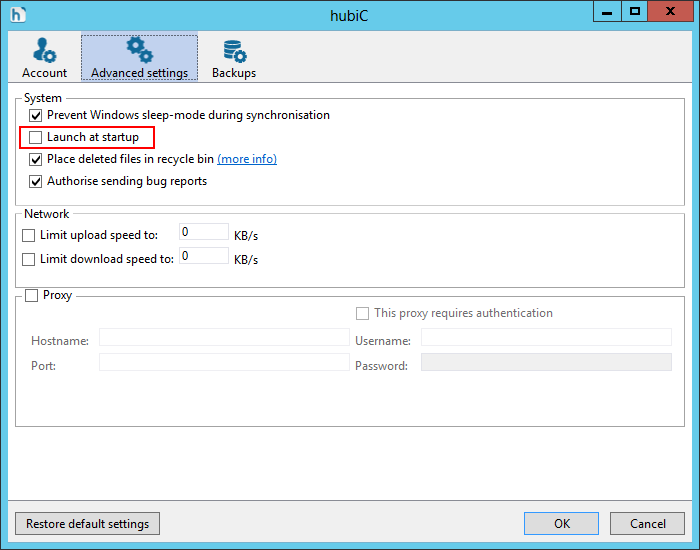This screenshot has width=700, height=550.
Task: Click the proxy Username field
Action: [x=546, y=337]
